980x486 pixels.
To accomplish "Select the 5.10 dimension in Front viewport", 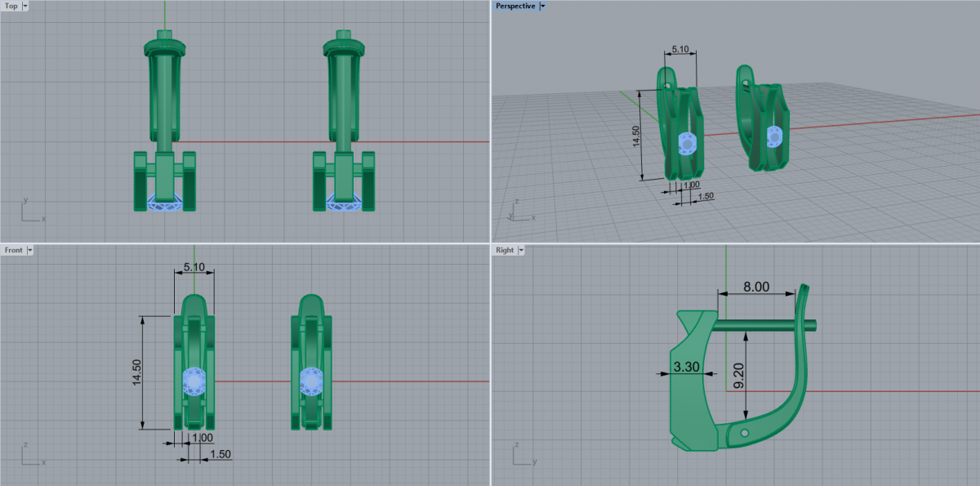I will tap(194, 267).
